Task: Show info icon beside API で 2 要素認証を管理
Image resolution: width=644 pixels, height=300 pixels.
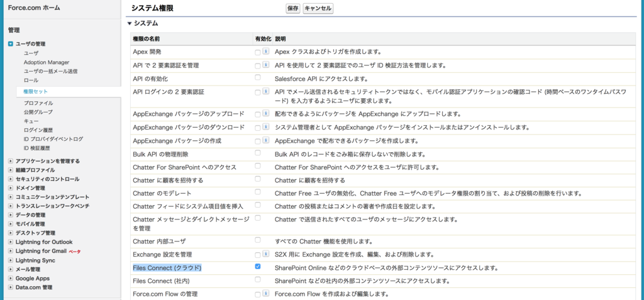Action: coord(265,65)
